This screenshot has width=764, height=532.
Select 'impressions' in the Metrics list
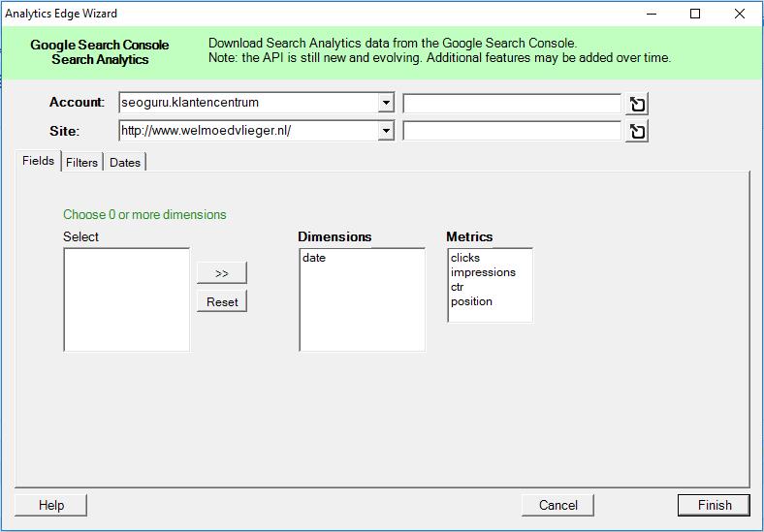tap(483, 272)
